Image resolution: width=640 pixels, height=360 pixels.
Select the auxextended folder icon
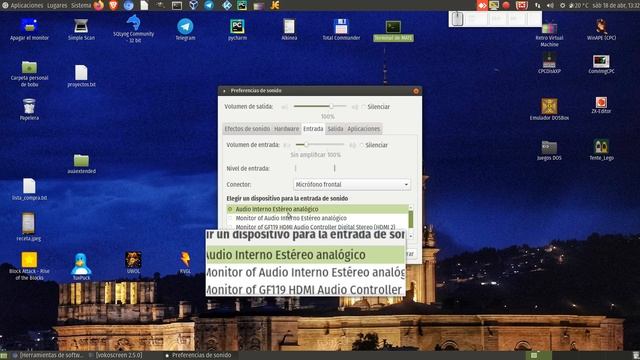81,164
